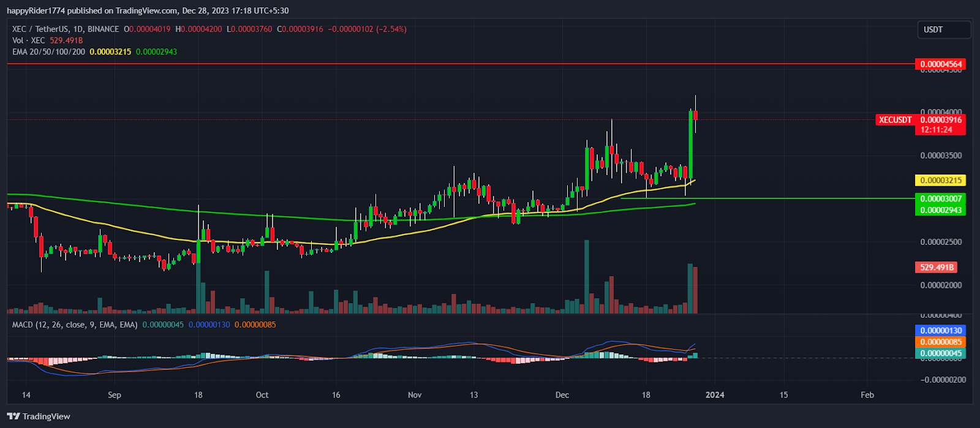Click the Dec label on the time axis
This screenshot has height=428, width=980.
(562, 395)
